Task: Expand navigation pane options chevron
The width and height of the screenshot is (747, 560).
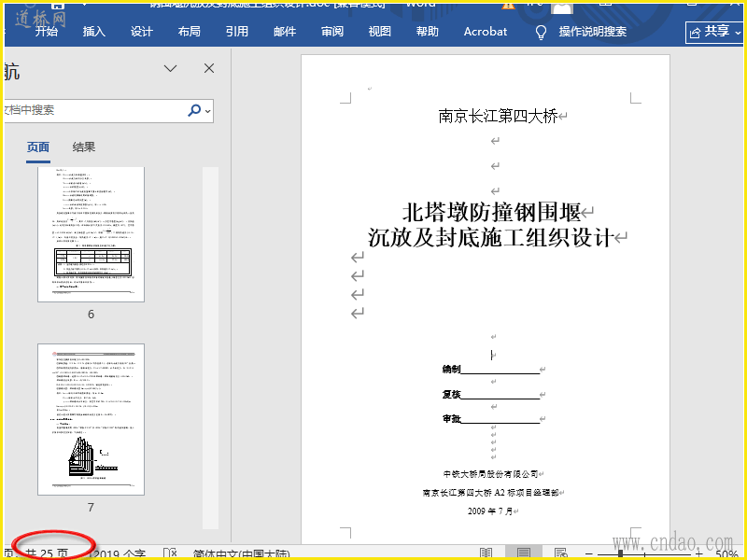Action: point(171,68)
